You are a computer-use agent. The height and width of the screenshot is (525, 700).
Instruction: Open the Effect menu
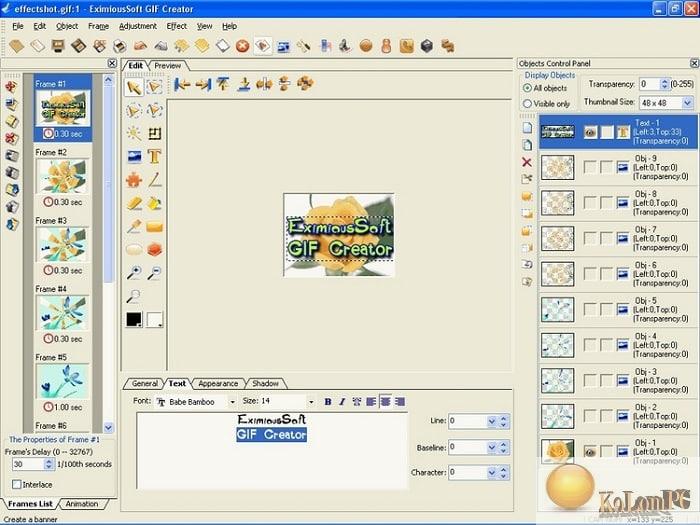tap(177, 26)
